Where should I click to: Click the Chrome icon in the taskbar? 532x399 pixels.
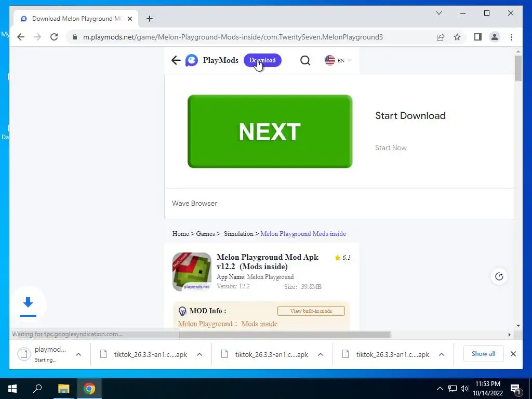pyautogui.click(x=89, y=389)
